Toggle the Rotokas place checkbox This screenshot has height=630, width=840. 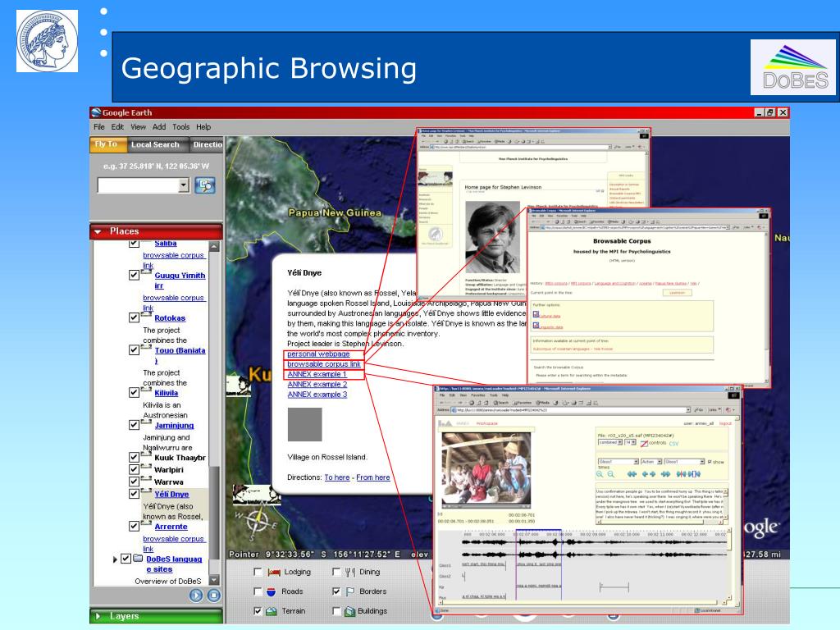134,317
